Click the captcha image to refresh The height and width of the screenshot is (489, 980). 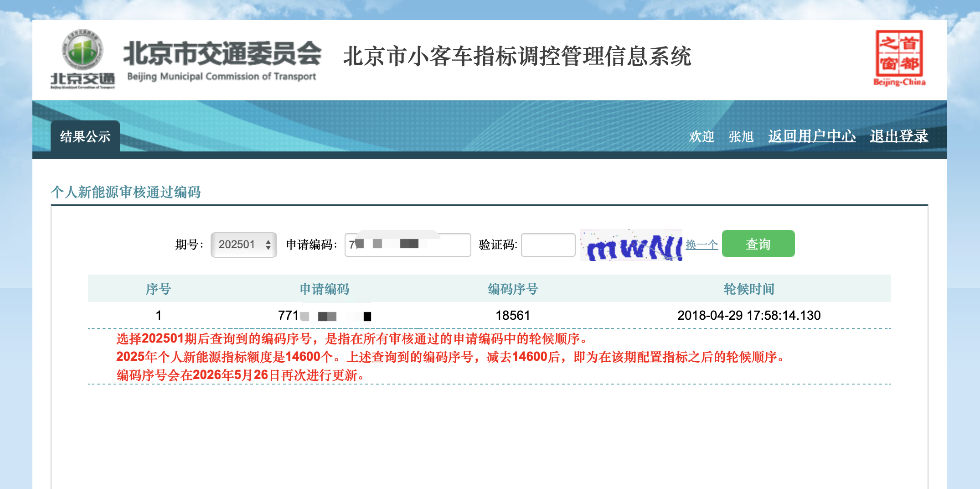tap(631, 245)
